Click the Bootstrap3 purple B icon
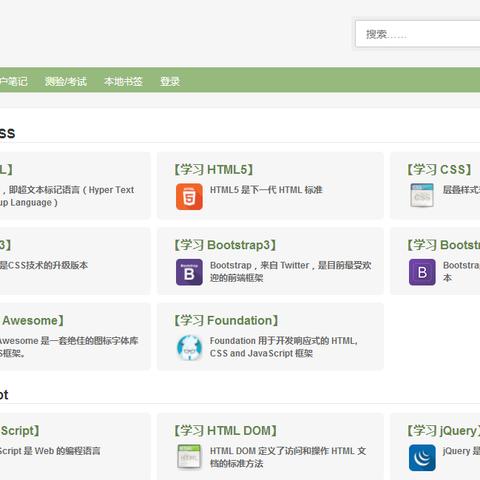The height and width of the screenshot is (480, 480). point(189,272)
